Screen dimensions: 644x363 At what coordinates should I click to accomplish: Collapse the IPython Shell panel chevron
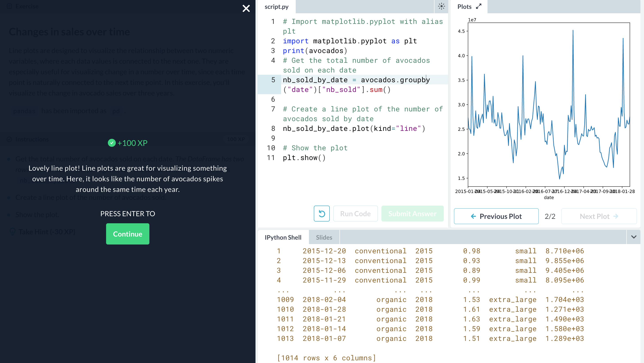tap(633, 237)
